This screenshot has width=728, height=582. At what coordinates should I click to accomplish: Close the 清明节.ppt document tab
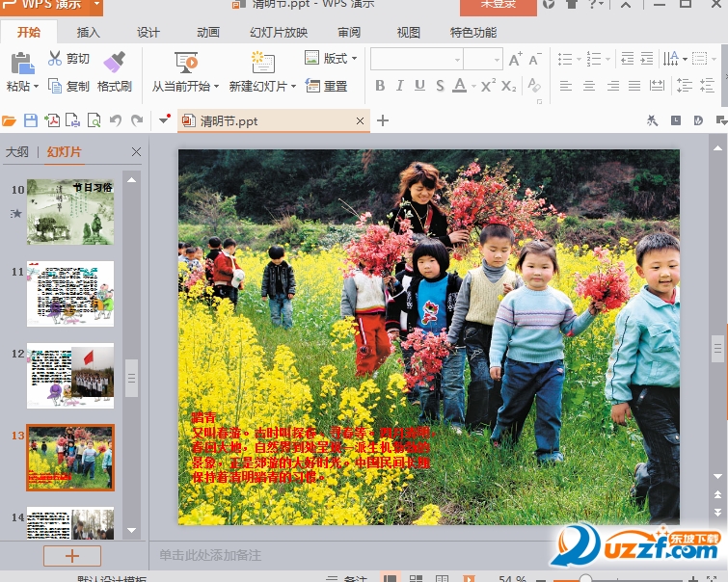coord(360,121)
